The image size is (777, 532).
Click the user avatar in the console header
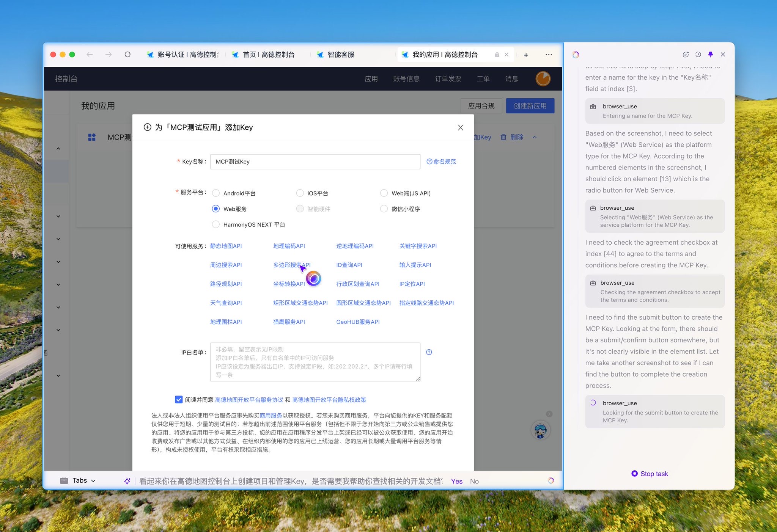pyautogui.click(x=543, y=78)
